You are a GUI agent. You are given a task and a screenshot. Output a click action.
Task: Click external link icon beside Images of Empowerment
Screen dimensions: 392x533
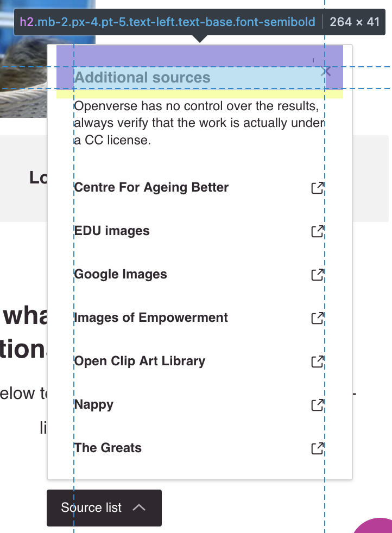point(318,318)
